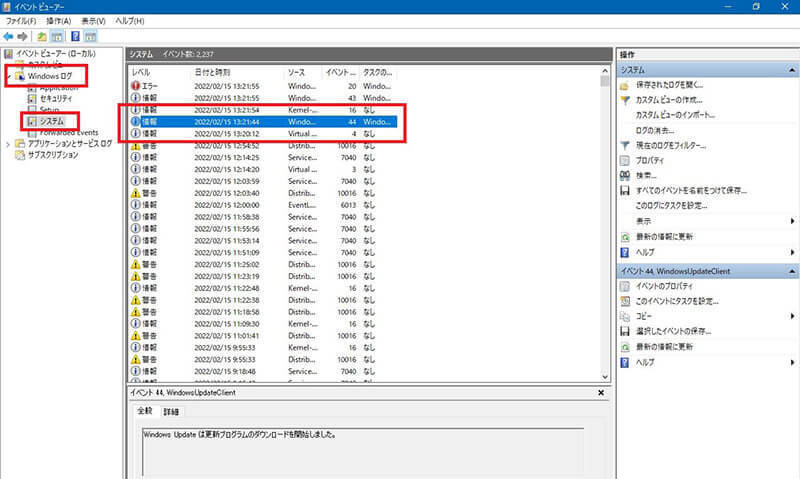Click カスタム ビューの作成... action
This screenshot has height=479, width=800.
tap(669, 100)
